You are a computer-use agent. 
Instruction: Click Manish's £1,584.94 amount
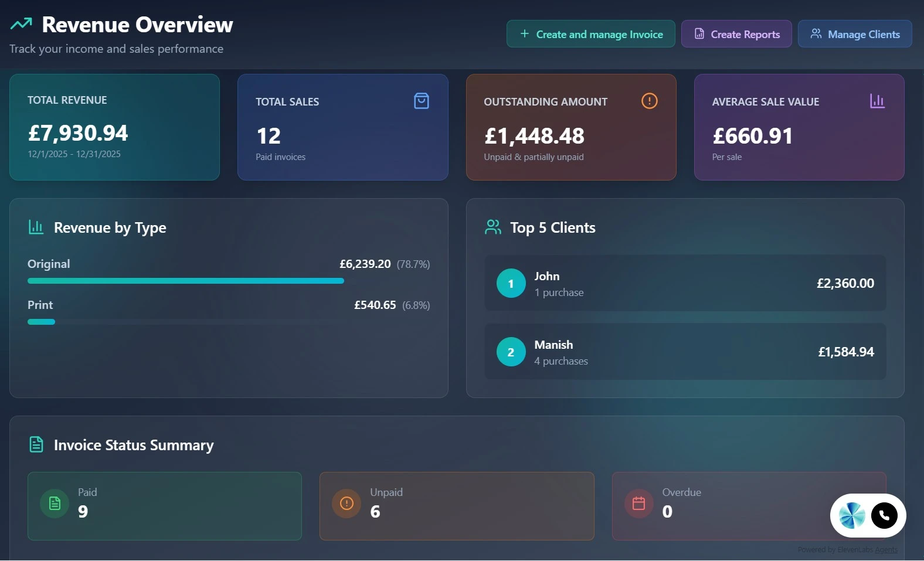[x=846, y=352]
